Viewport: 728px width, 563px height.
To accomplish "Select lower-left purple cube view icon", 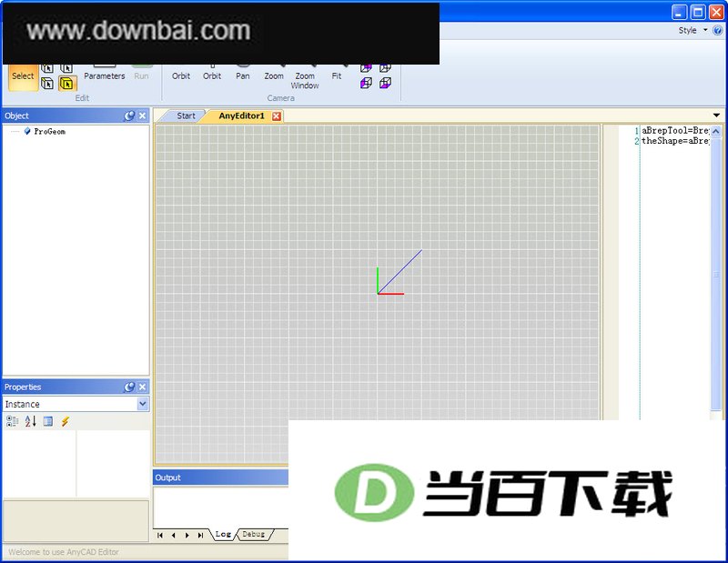I will (x=367, y=84).
